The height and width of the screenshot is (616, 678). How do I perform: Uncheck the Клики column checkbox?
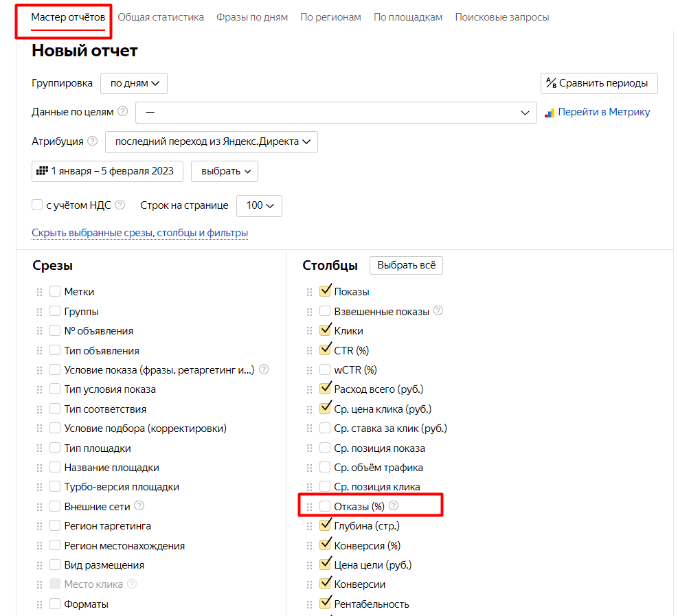pyautogui.click(x=325, y=330)
